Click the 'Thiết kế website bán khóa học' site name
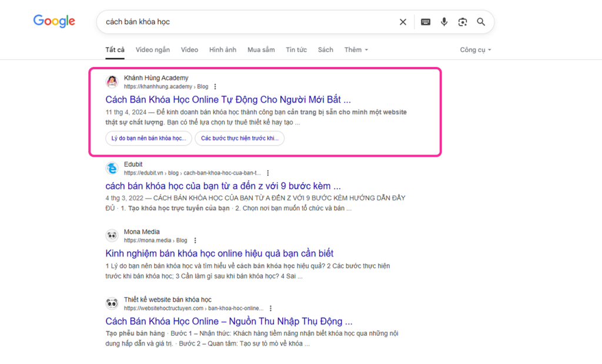Viewport: 602px width, 364px height. [x=168, y=299]
